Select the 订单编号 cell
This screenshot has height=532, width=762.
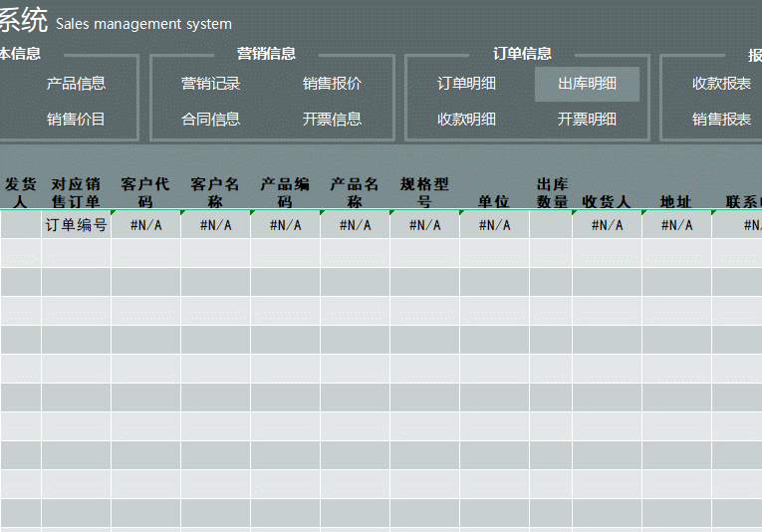point(77,224)
